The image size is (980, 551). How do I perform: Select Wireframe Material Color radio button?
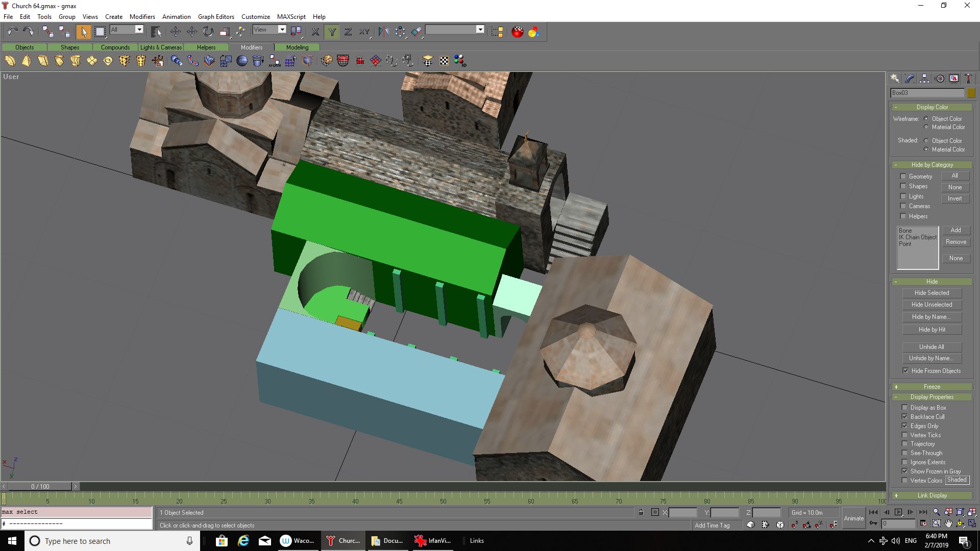pyautogui.click(x=926, y=127)
